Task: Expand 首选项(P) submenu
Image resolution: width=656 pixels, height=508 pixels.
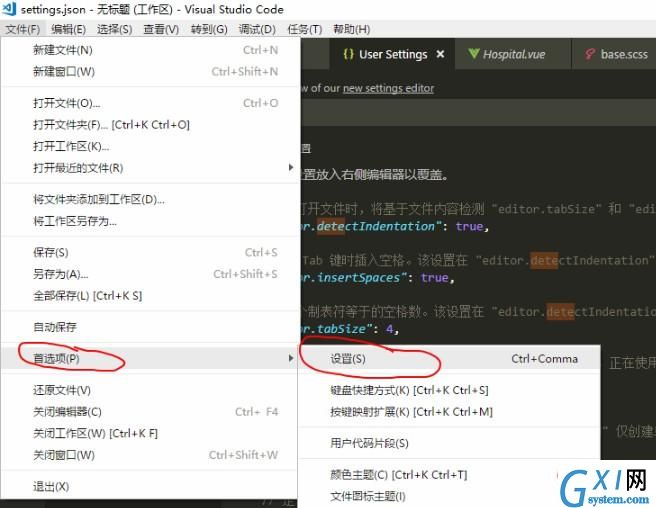Action: (150, 359)
